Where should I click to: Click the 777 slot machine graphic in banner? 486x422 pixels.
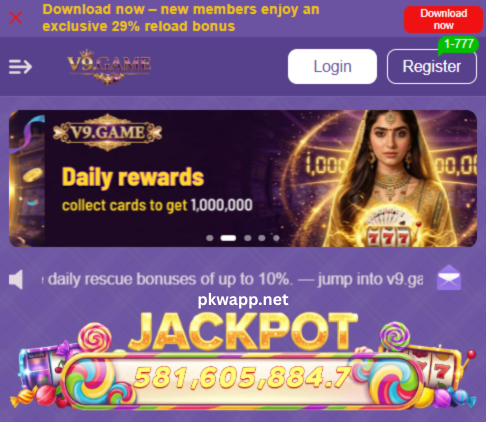(389, 238)
